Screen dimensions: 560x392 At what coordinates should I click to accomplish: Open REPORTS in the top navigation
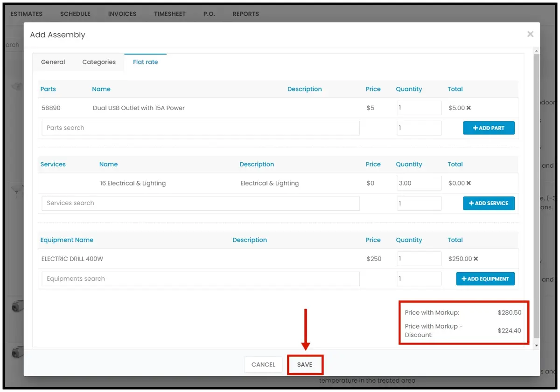[x=246, y=14]
